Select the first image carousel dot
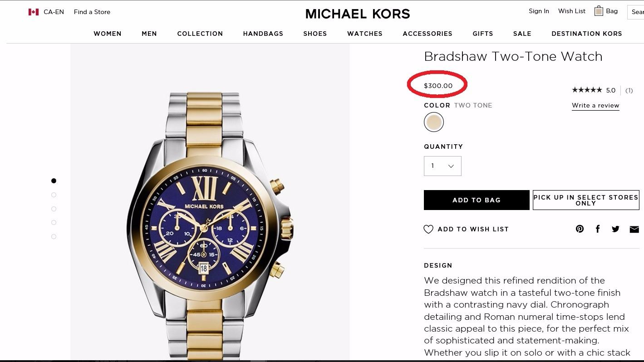The width and height of the screenshot is (644, 362). click(x=54, y=181)
